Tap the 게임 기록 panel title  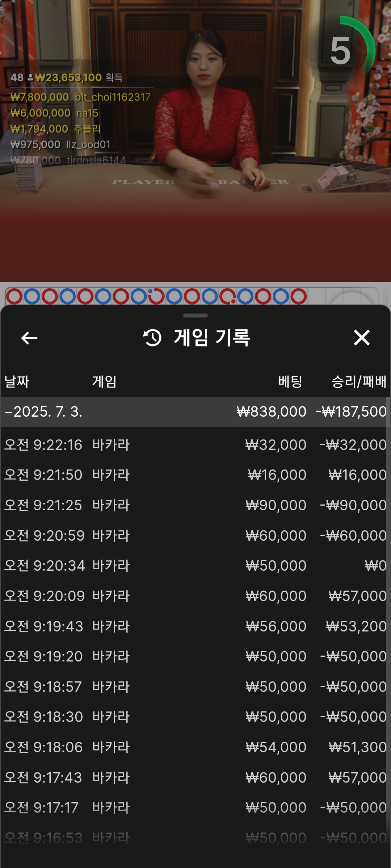tap(212, 338)
